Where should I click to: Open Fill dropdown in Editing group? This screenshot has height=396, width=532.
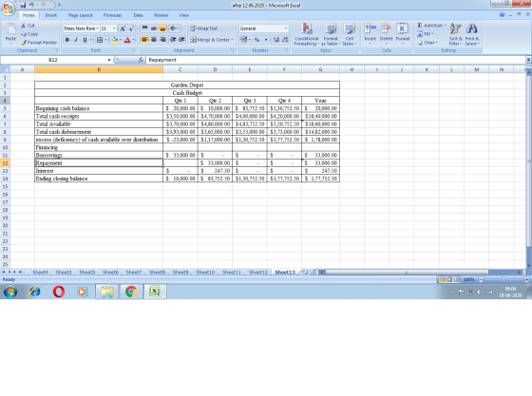[432, 34]
